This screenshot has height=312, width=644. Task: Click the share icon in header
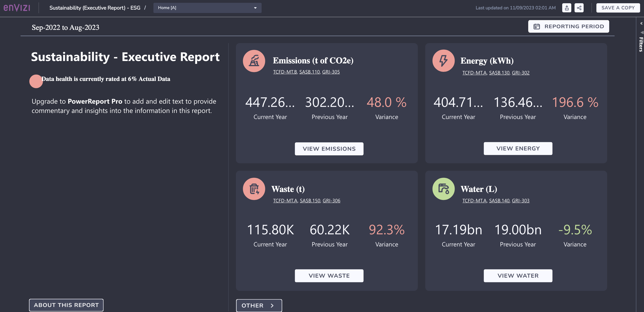pyautogui.click(x=579, y=8)
